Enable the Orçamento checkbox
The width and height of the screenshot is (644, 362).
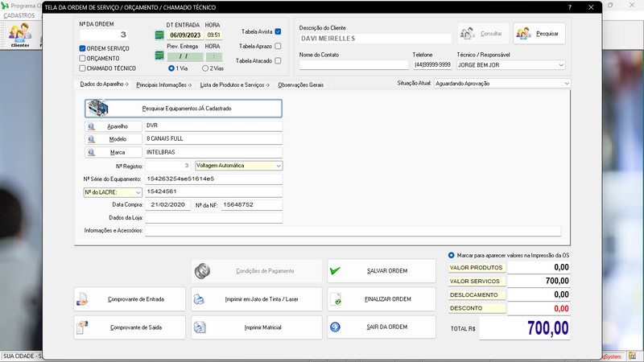click(82, 58)
